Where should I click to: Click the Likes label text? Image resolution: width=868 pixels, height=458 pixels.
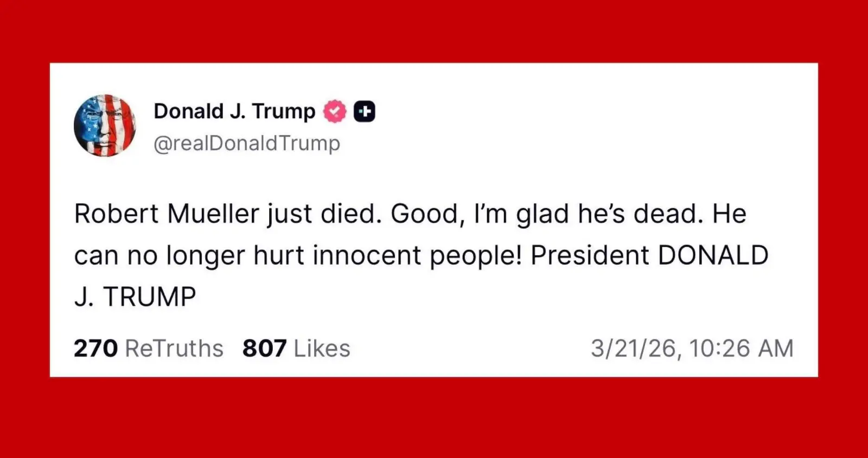click(x=322, y=349)
